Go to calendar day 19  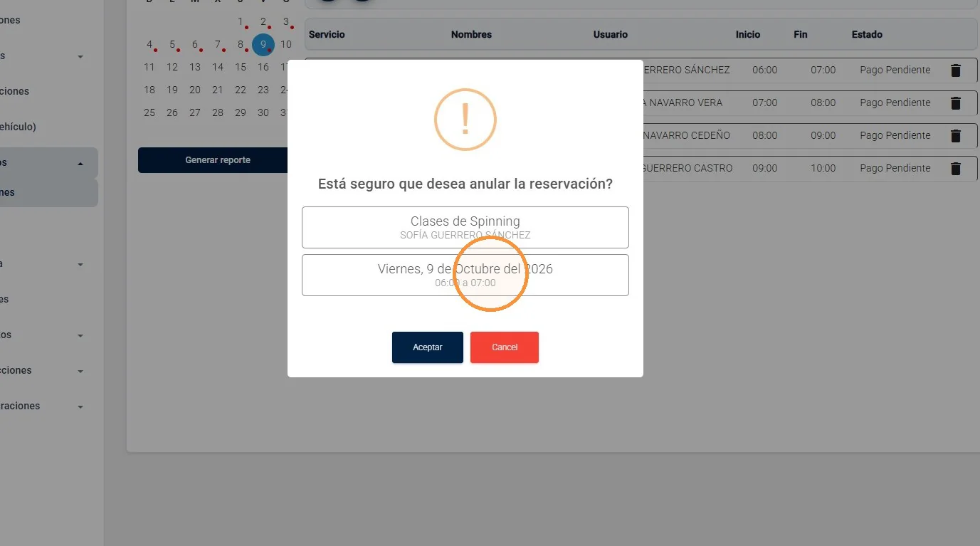[x=172, y=90]
